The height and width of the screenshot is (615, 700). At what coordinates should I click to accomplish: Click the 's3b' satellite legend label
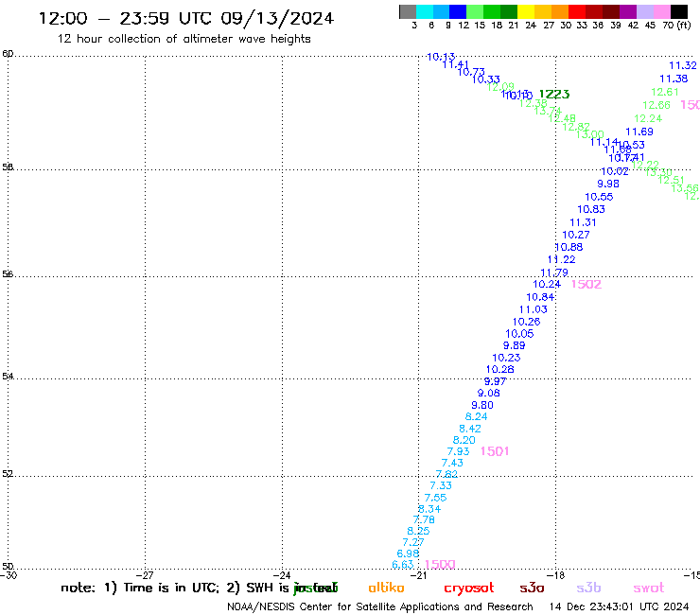588,588
